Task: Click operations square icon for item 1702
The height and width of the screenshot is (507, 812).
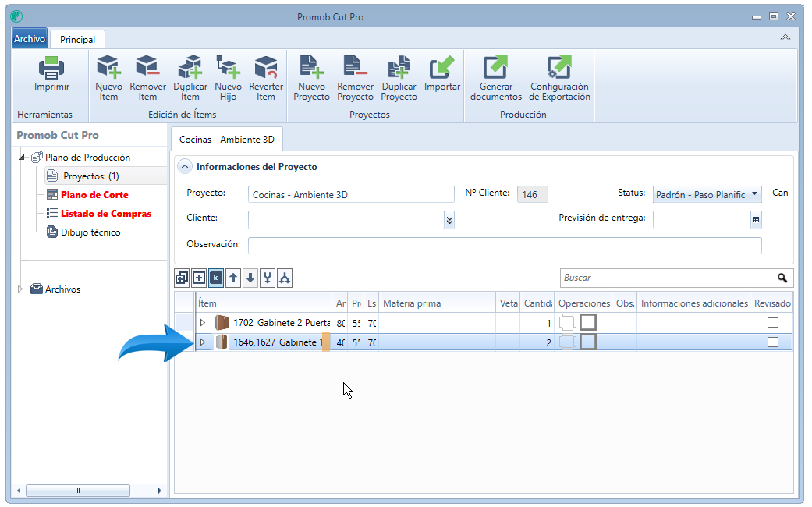Action: point(588,322)
